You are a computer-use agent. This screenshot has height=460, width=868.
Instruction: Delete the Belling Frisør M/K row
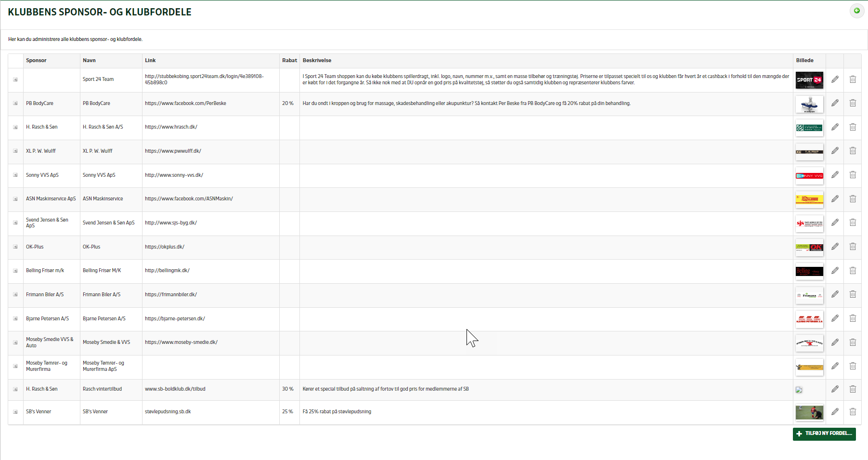coord(853,270)
